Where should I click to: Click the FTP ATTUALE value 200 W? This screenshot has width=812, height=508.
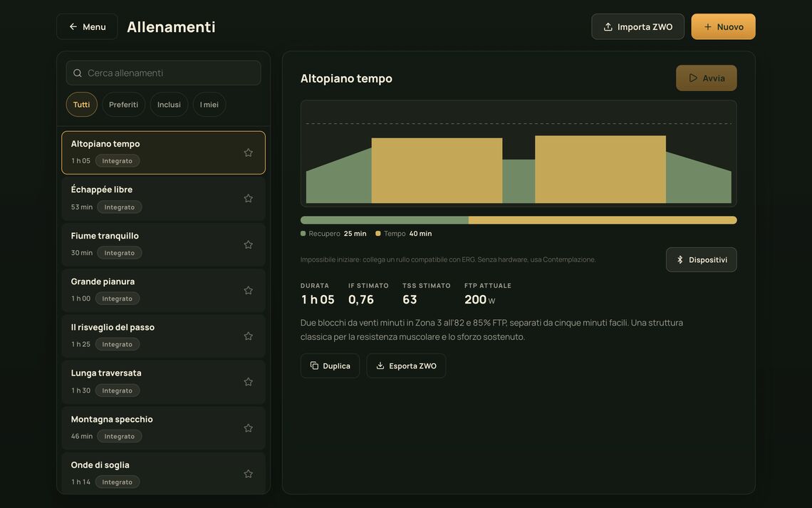point(479,299)
